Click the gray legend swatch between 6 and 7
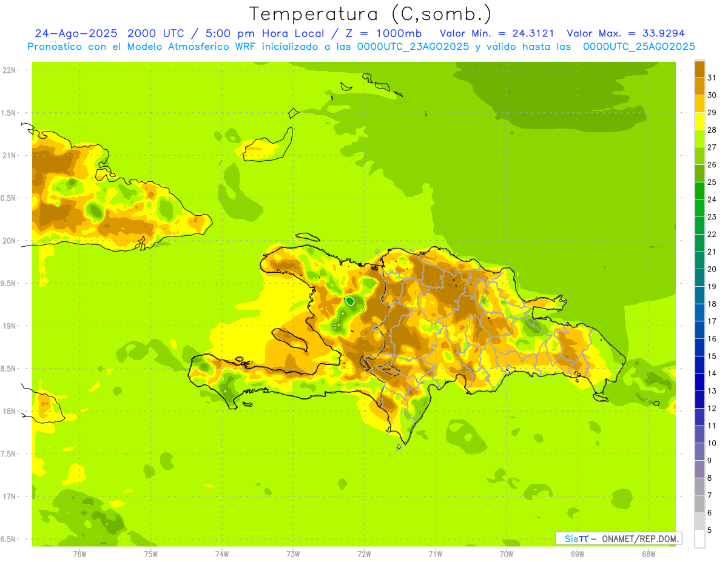This screenshot has width=728, height=562. 699,504
